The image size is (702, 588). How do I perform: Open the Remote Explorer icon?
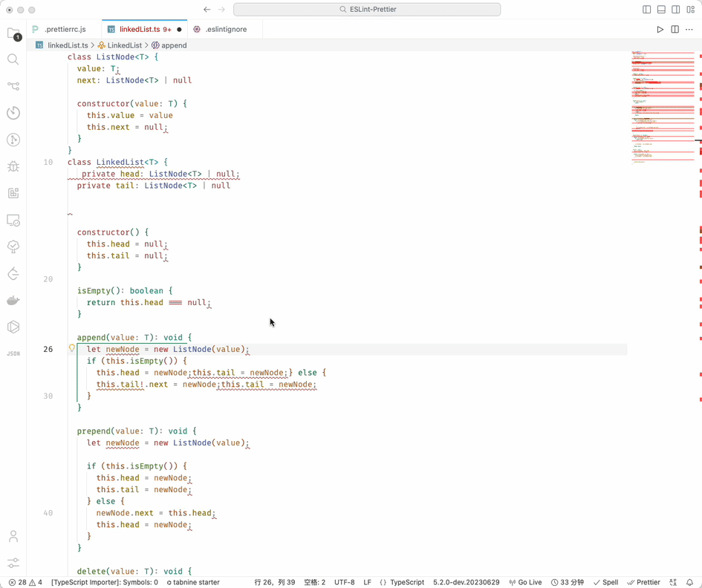(13, 220)
